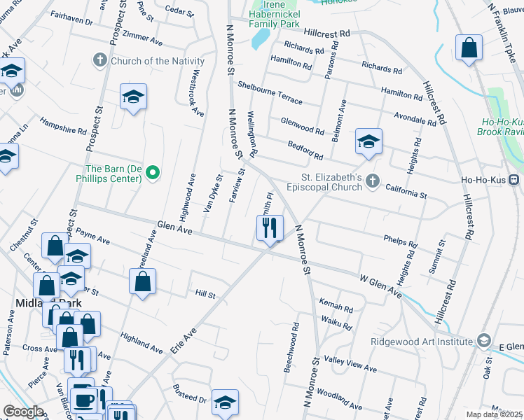
Task: Select the California St label
Action: [x=406, y=191]
